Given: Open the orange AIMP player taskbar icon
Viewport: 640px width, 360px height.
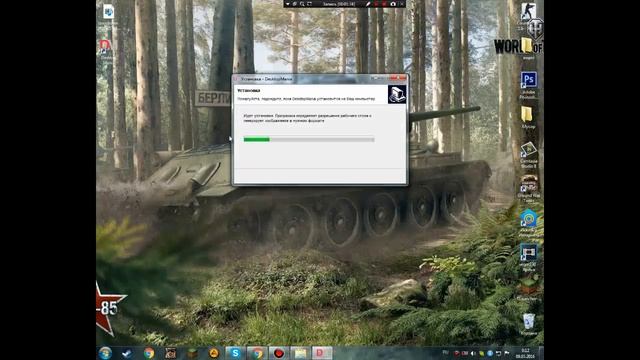Looking at the screenshot, I should [213, 353].
